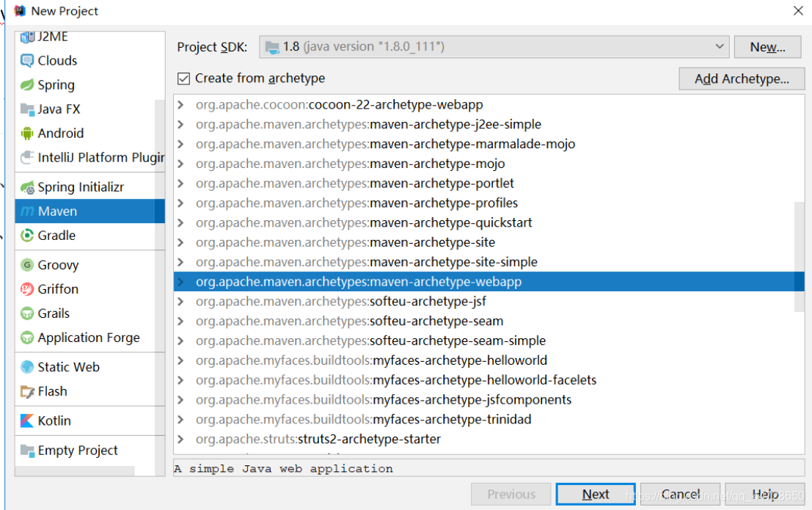
Task: Expand maven-archetype-j2ee-simple node
Action: (180, 125)
